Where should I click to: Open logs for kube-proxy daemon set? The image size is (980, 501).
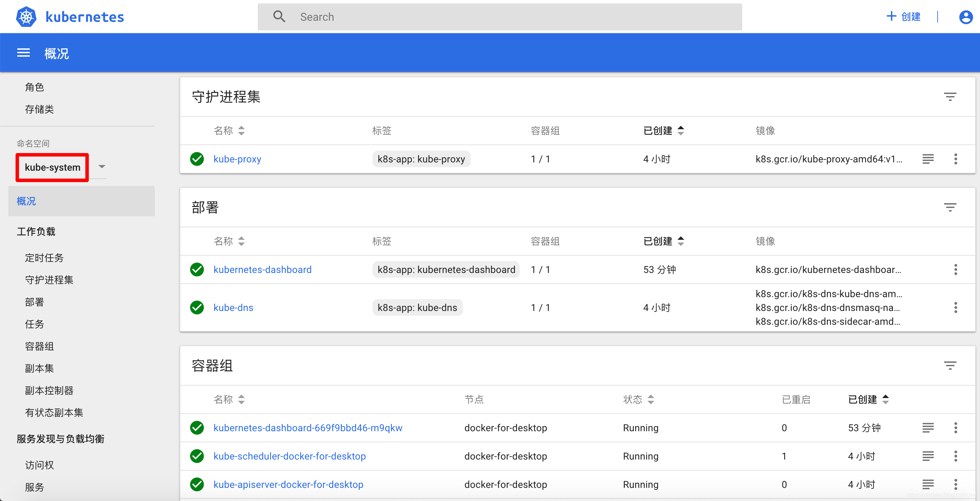point(928,159)
